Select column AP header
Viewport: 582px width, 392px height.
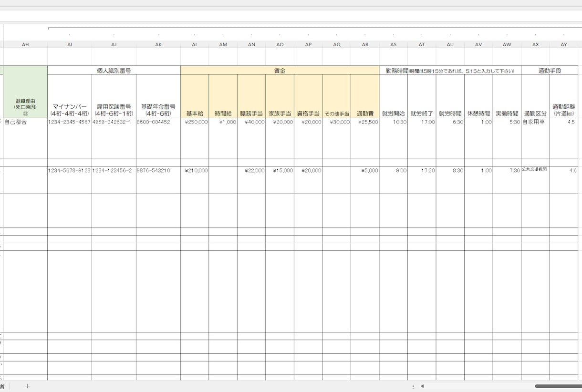point(308,44)
